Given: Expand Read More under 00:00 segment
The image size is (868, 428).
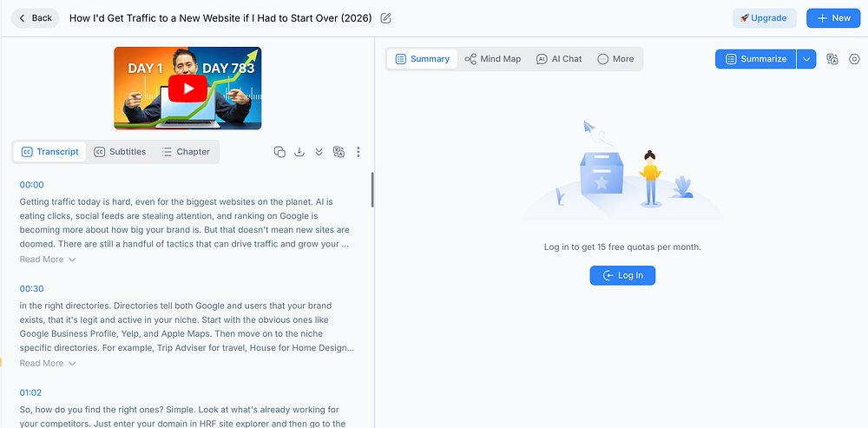Looking at the screenshot, I should tap(48, 260).
